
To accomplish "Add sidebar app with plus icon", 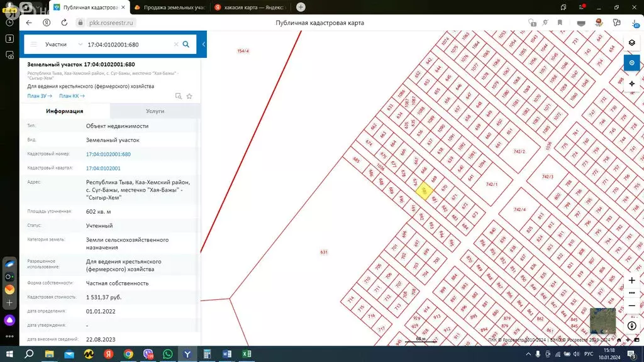I will tap(9, 303).
